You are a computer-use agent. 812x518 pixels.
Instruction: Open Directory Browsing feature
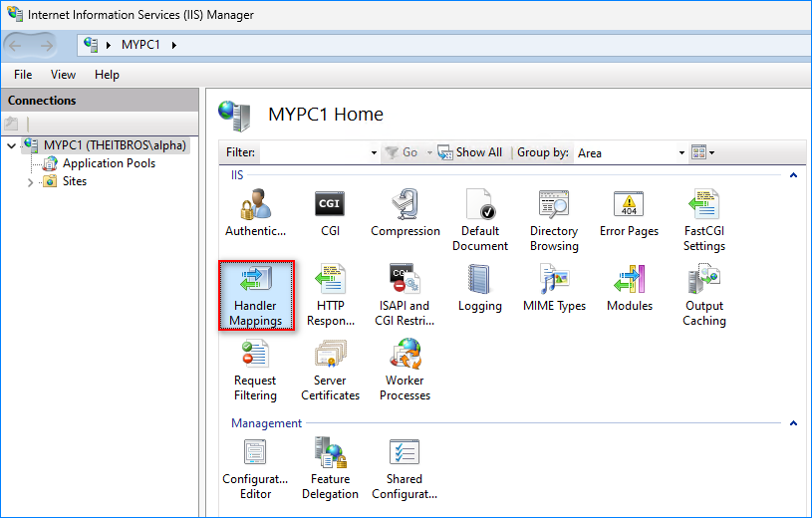point(554,221)
